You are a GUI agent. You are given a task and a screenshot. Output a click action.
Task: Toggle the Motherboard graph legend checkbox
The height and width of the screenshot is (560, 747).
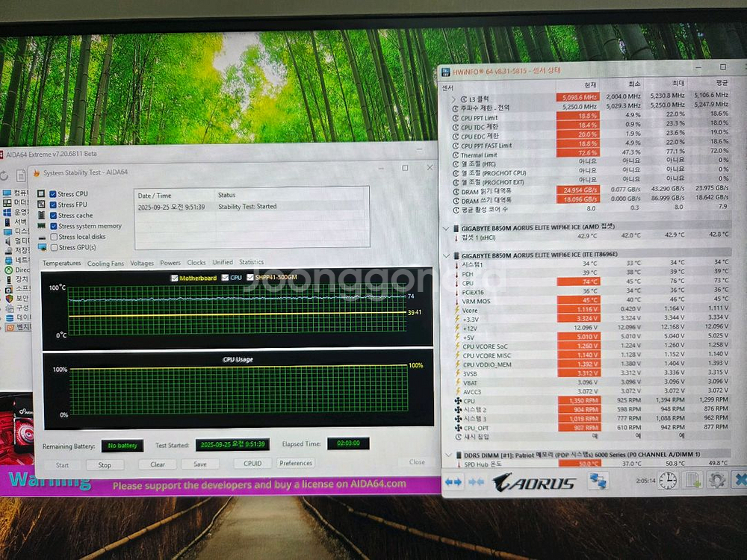pyautogui.click(x=175, y=279)
